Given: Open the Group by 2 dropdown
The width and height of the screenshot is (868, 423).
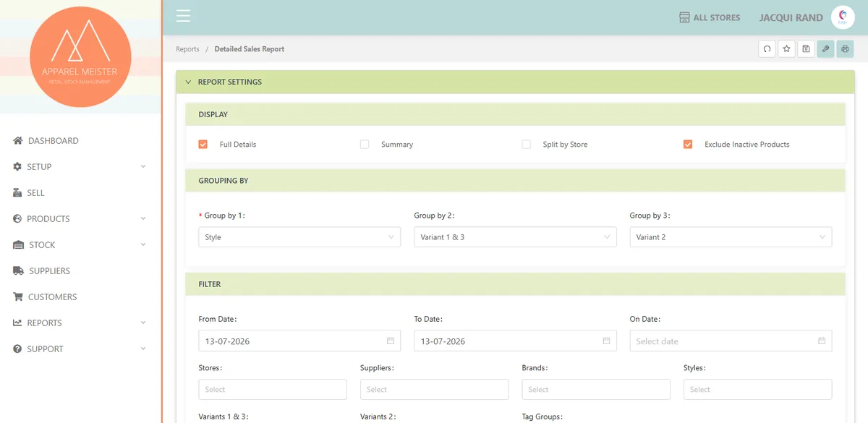Looking at the screenshot, I should [515, 237].
